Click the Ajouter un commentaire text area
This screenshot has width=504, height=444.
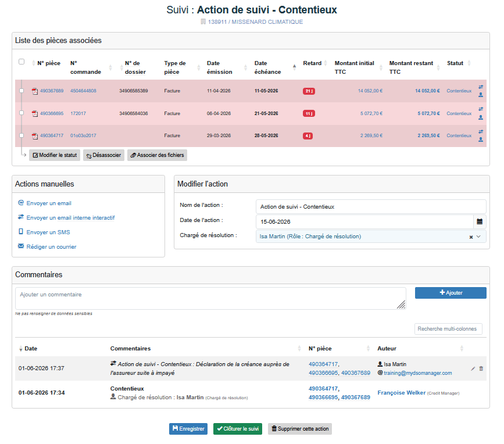click(210, 299)
